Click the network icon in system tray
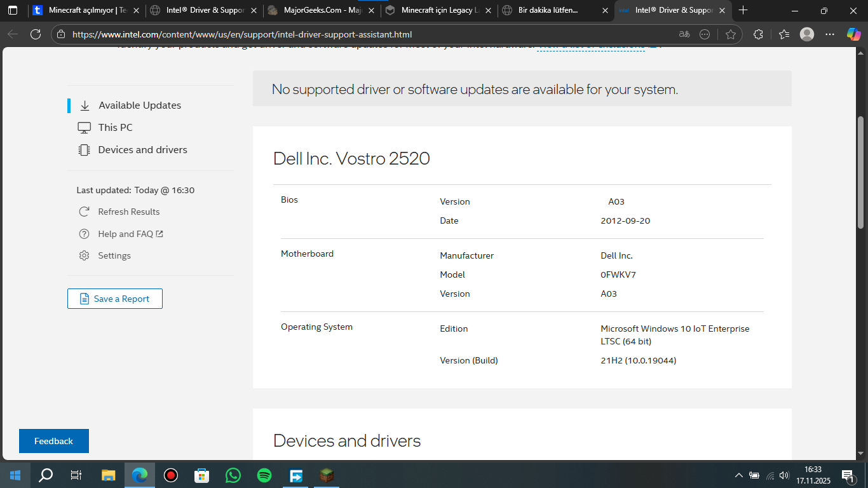Viewport: 868px width, 488px height. (x=770, y=475)
